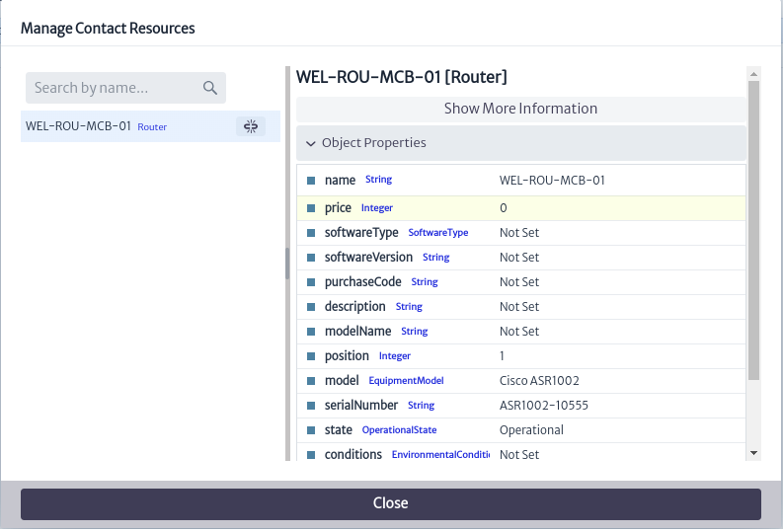Viewport: 783px width, 532px height.
Task: Click the WEL-ROU-MCB-01 [Router] heading
Action: [402, 77]
